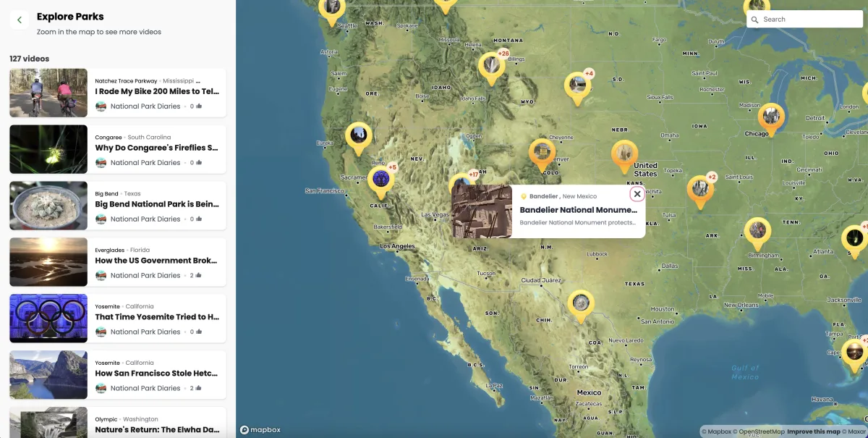The height and width of the screenshot is (438, 868).
Task: Click like thumb on Natchez Trace video
Action: [x=199, y=106]
